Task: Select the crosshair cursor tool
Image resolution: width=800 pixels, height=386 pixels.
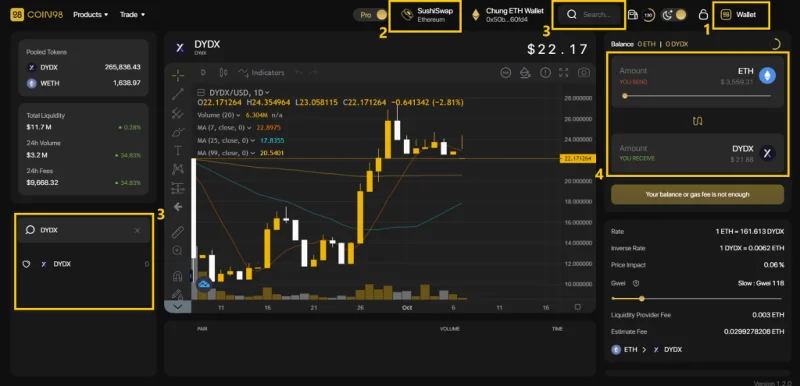Action: click(178, 75)
